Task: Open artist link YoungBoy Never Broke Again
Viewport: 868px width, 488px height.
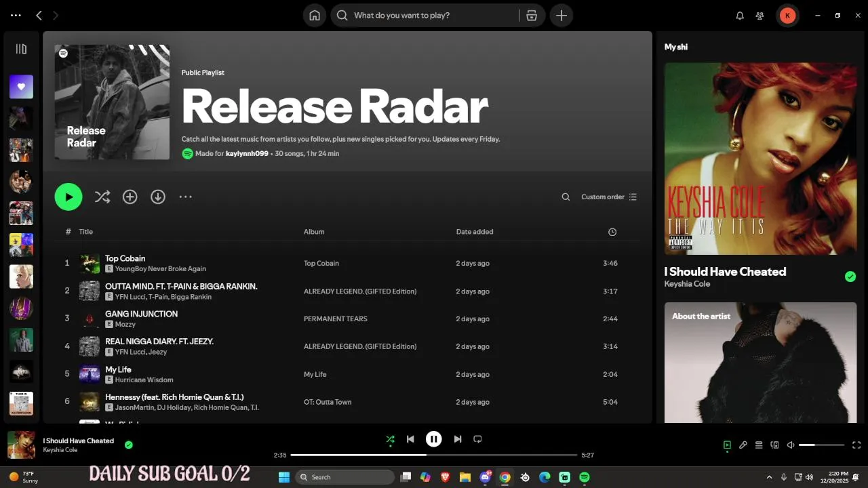Action: [161, 269]
